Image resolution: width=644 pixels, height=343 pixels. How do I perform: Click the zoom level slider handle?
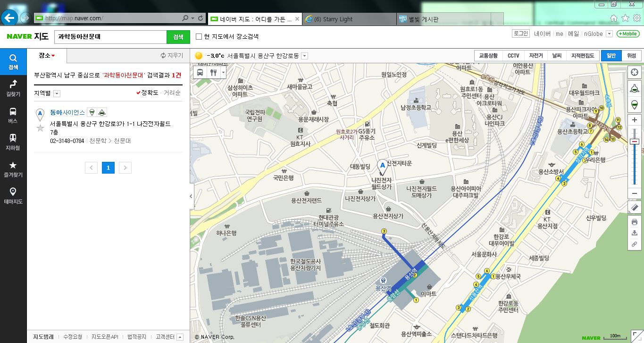pos(635,142)
